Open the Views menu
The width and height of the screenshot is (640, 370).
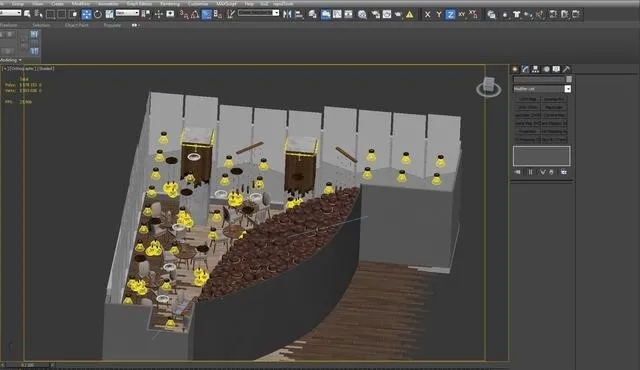tap(37, 3)
